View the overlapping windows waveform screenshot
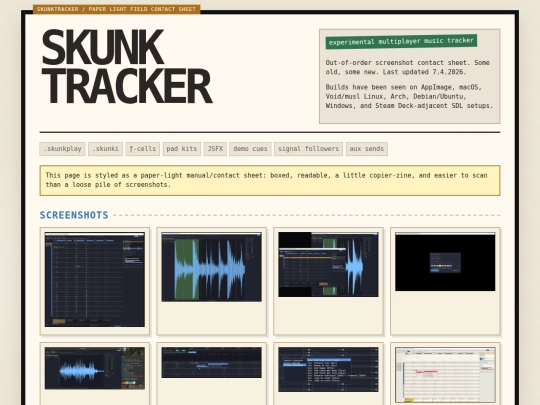Image resolution: width=540 pixels, height=405 pixels. click(328, 264)
